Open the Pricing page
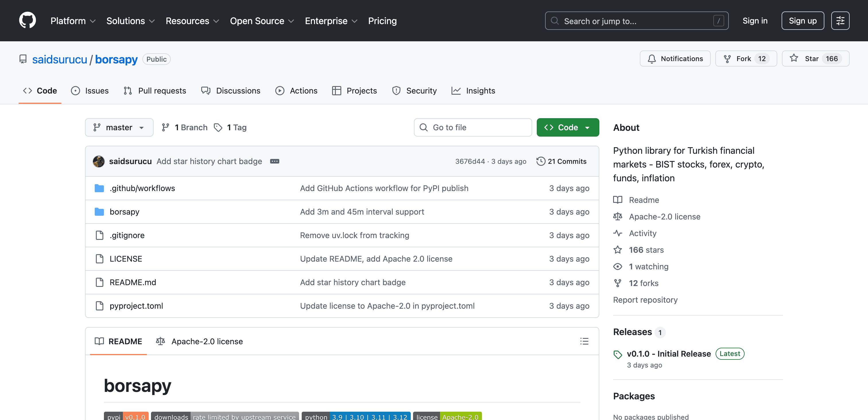 pyautogui.click(x=382, y=21)
